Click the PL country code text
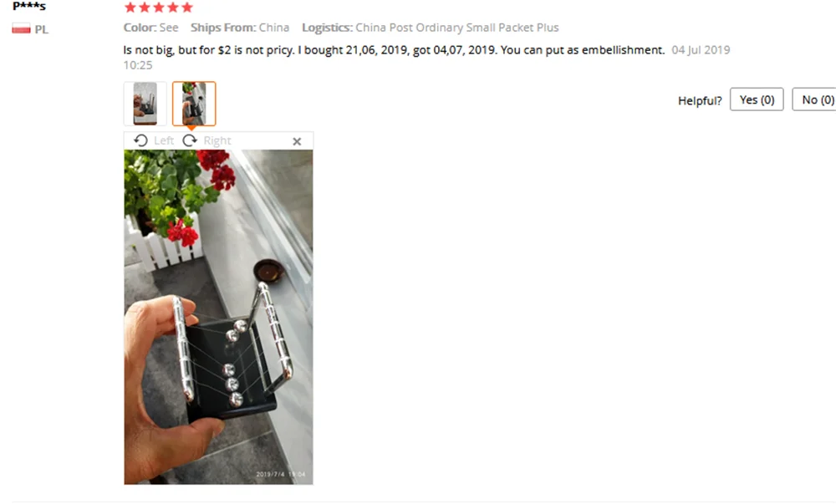The height and width of the screenshot is (504, 836). (x=42, y=29)
